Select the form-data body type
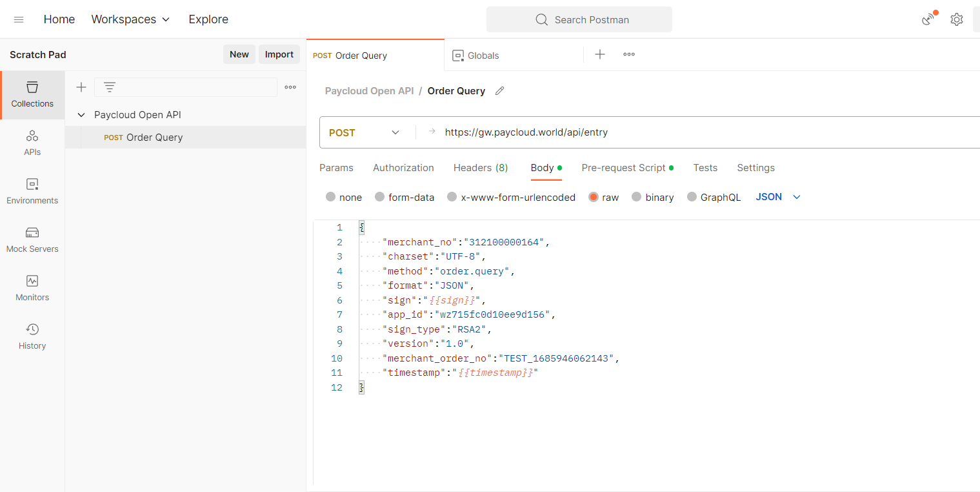980x492 pixels. 380,197
